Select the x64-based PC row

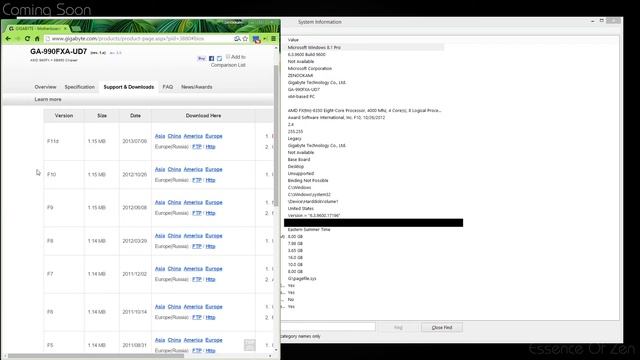pos(301,97)
